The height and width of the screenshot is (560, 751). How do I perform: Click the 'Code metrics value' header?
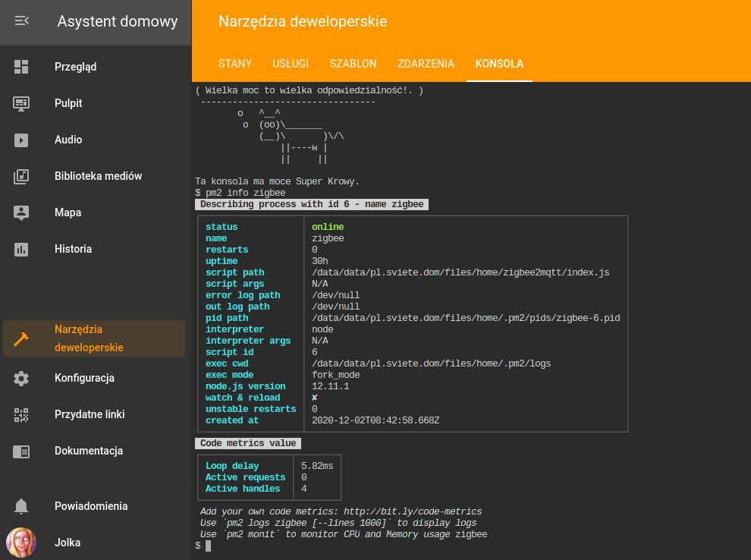pos(248,443)
